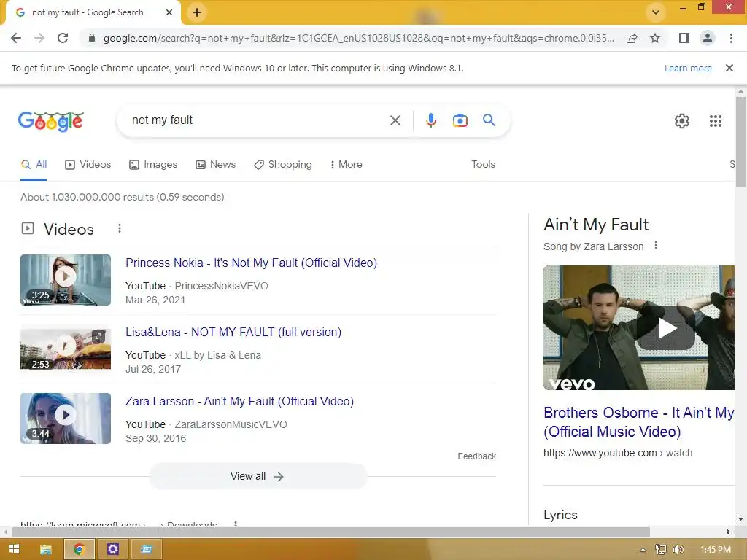Search by image with camera icon

[460, 120]
